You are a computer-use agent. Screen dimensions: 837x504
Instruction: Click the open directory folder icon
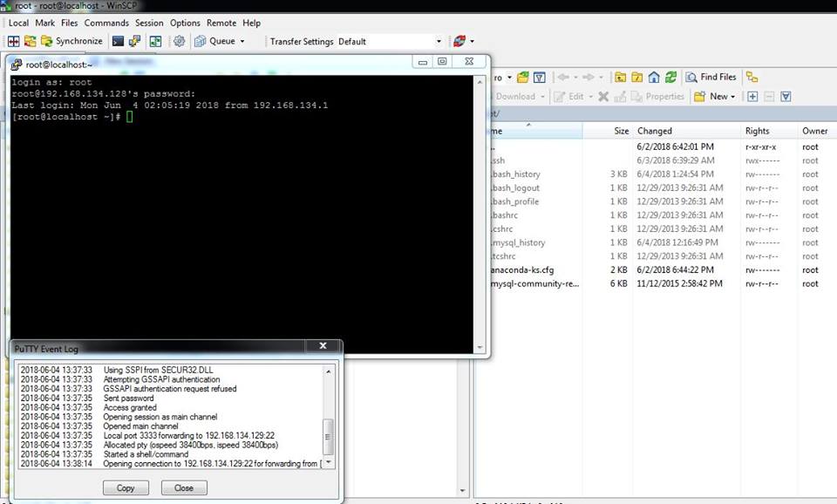pyautogui.click(x=522, y=78)
